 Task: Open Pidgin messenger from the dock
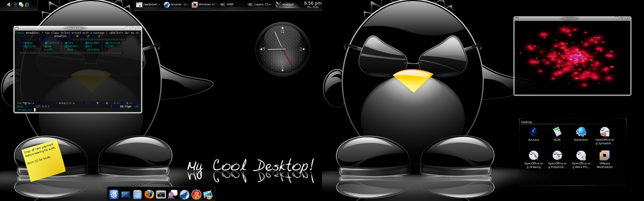point(172,194)
